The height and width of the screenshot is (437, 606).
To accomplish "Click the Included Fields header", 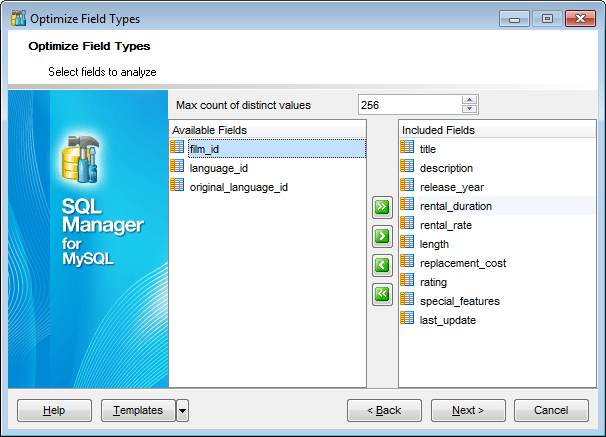I will [x=497, y=130].
